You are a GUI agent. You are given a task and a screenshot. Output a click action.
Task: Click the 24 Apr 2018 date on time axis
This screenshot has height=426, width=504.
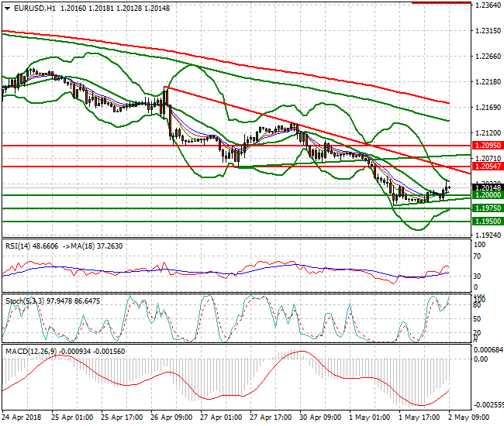[22, 417]
